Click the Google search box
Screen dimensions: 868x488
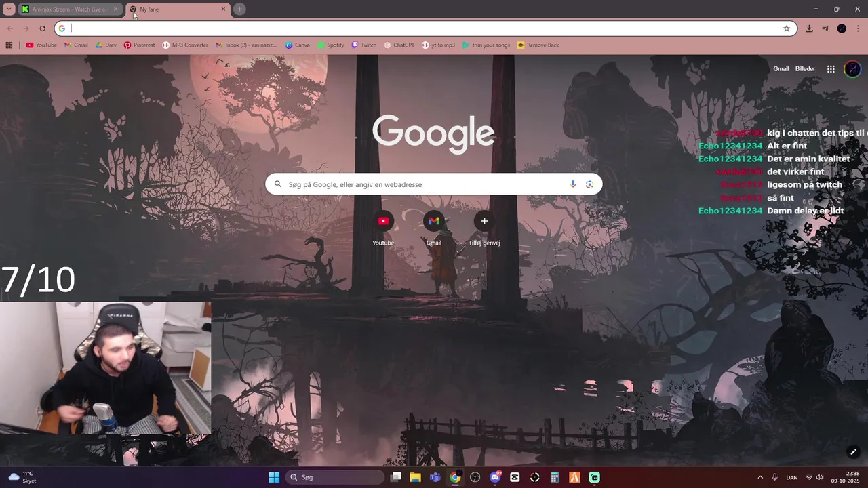[x=433, y=184]
